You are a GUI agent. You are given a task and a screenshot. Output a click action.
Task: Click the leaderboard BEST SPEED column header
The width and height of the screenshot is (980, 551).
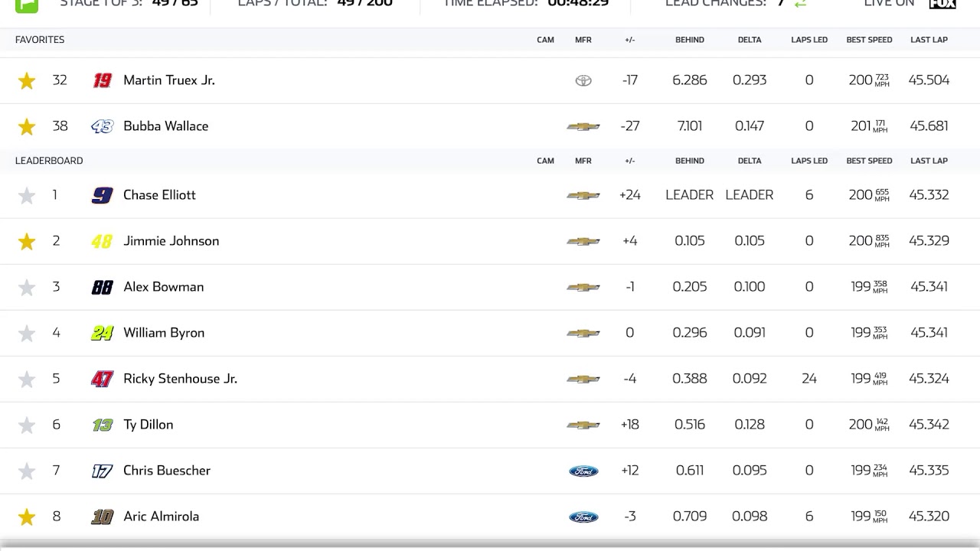tap(869, 161)
